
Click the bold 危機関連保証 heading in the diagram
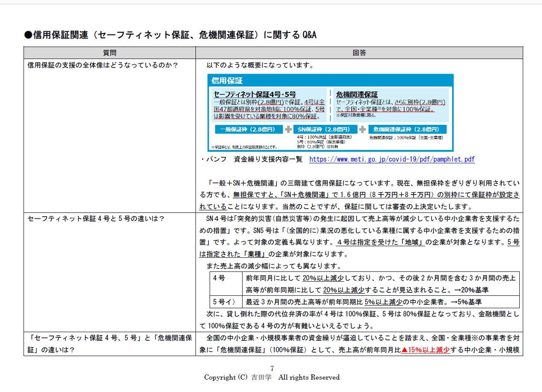[357, 94]
